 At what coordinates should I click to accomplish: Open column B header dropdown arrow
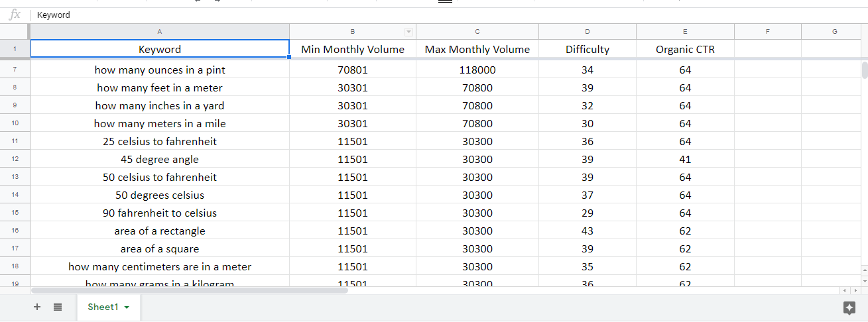tap(408, 32)
